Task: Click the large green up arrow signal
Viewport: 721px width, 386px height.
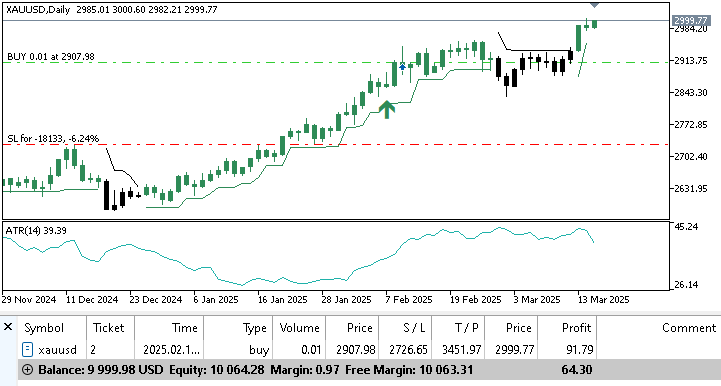Action: click(x=387, y=109)
